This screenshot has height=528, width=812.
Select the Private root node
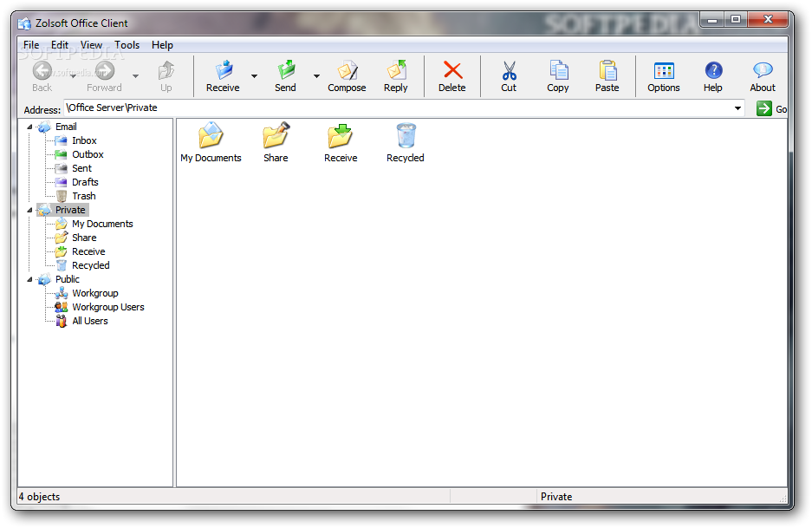tap(70, 210)
